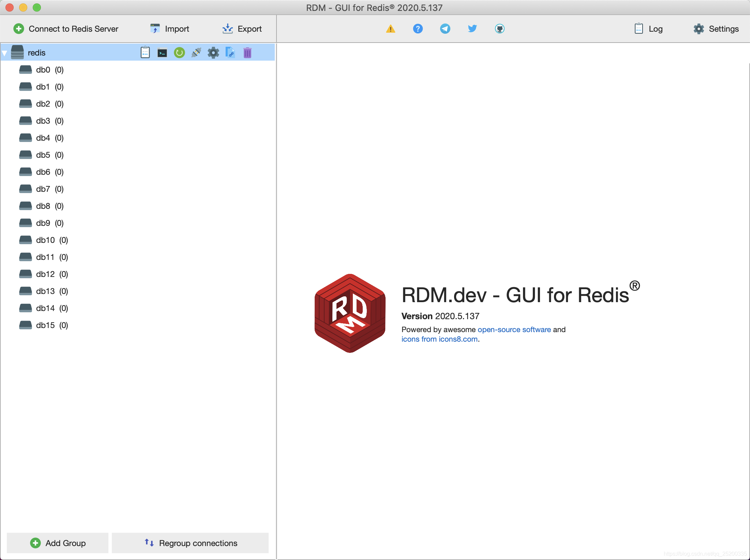Image resolution: width=750 pixels, height=560 pixels.
Task: Click the redis connection name label
Action: point(36,53)
